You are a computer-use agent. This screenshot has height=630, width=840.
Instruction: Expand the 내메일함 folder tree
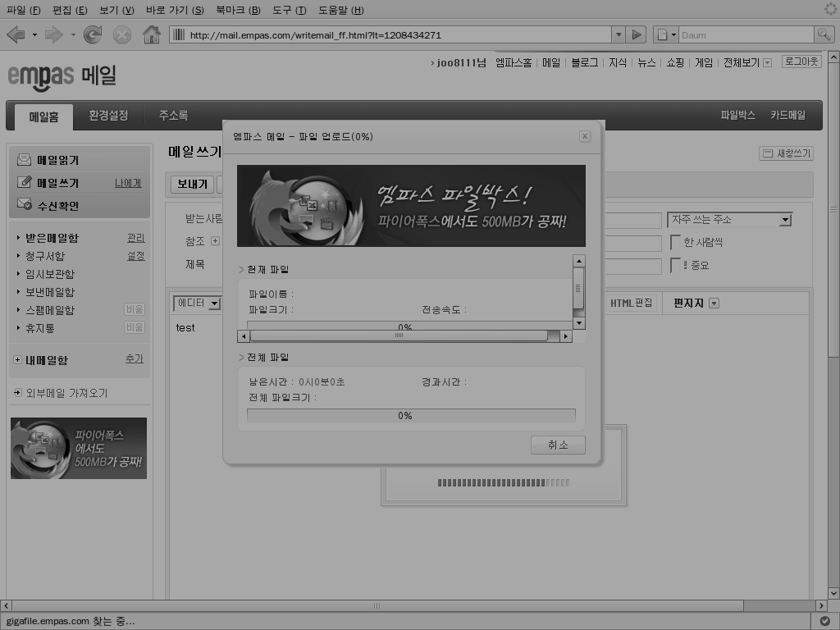point(17,360)
